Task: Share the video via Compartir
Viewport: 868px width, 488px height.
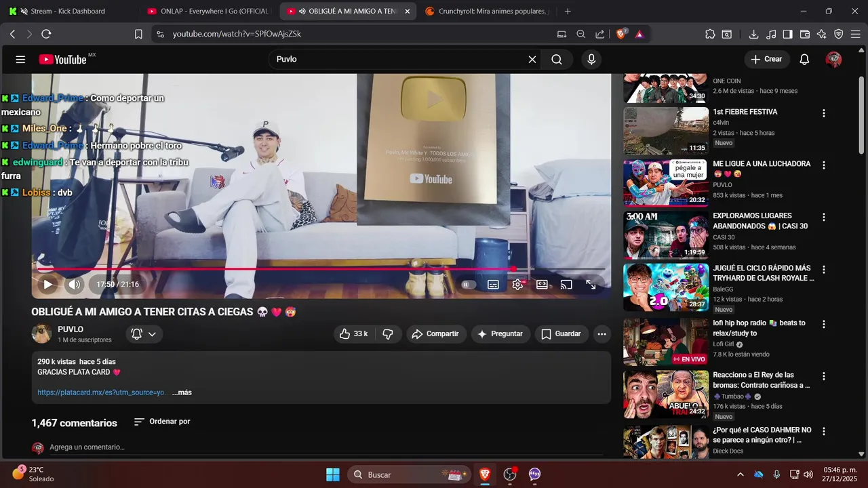Action: coord(436,333)
